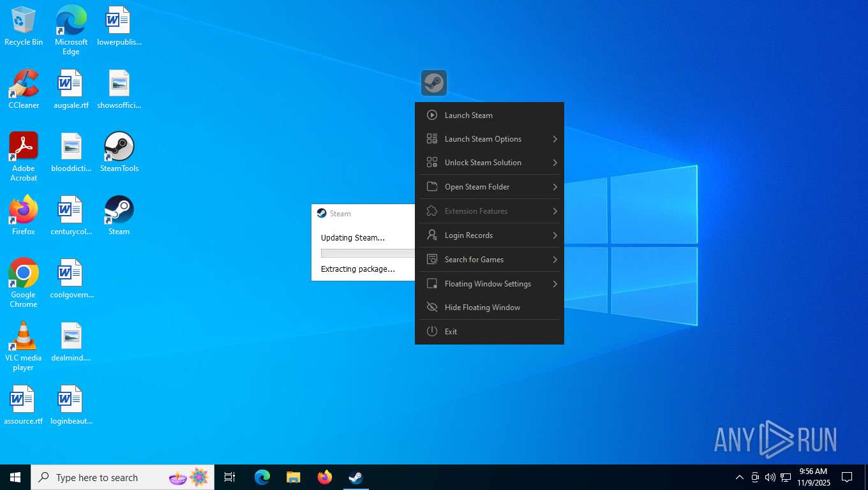The width and height of the screenshot is (868, 490).
Task: Select the blooddicti... image file
Action: (71, 152)
